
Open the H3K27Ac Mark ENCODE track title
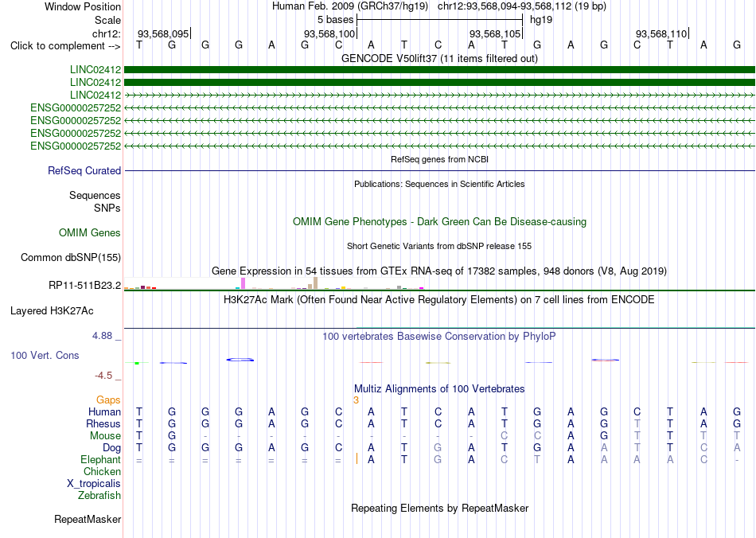439,300
